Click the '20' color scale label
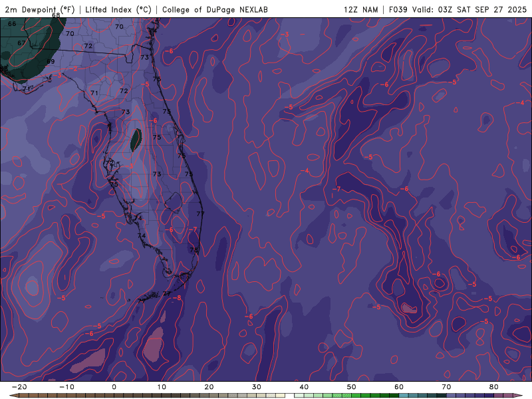 pos(209,387)
